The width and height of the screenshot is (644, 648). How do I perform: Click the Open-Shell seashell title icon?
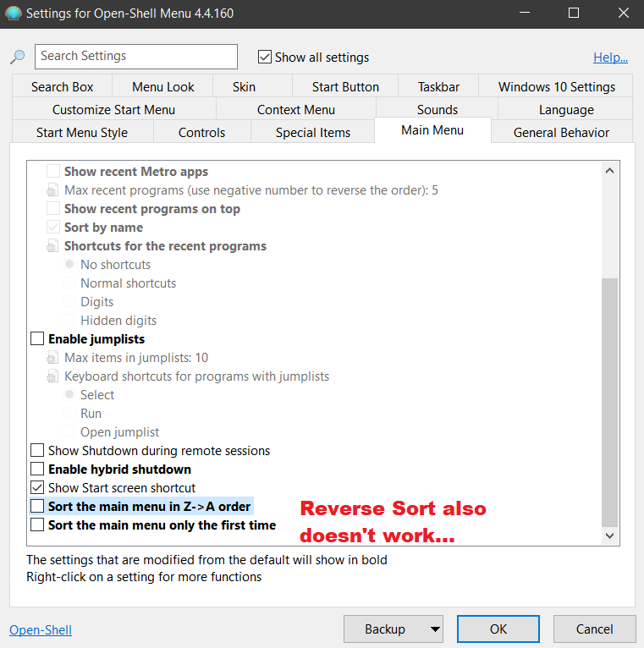(14, 14)
